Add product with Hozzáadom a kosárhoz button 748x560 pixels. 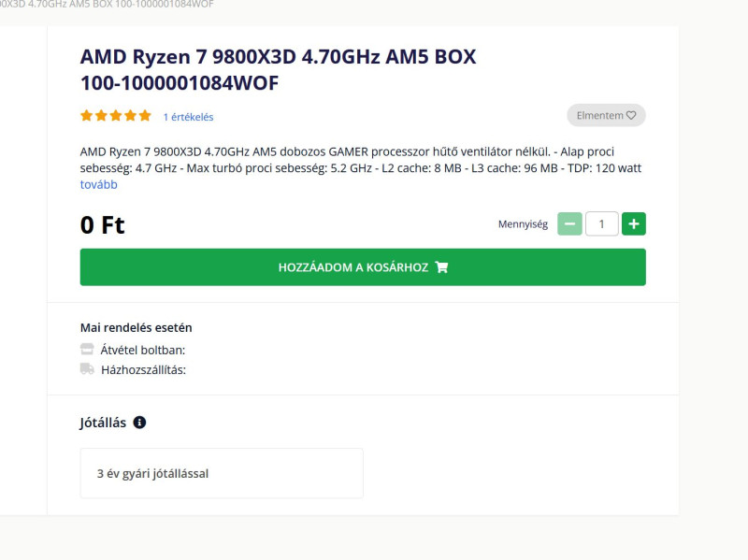[363, 267]
